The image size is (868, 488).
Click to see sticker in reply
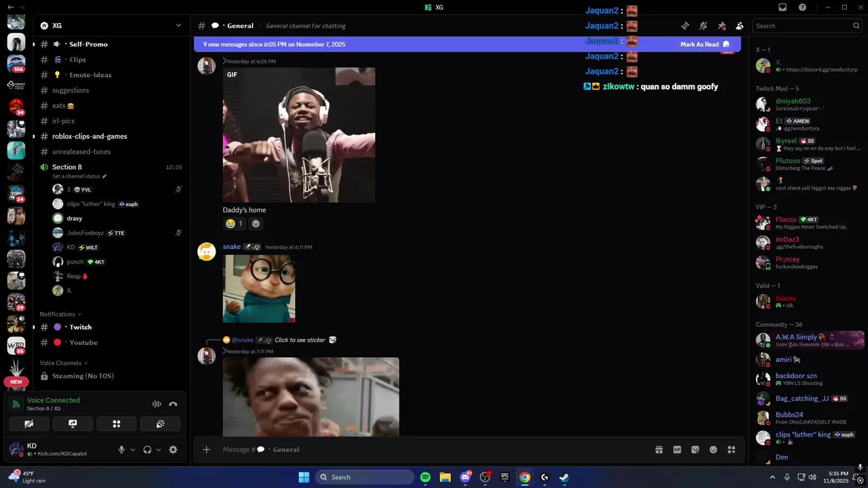point(300,340)
